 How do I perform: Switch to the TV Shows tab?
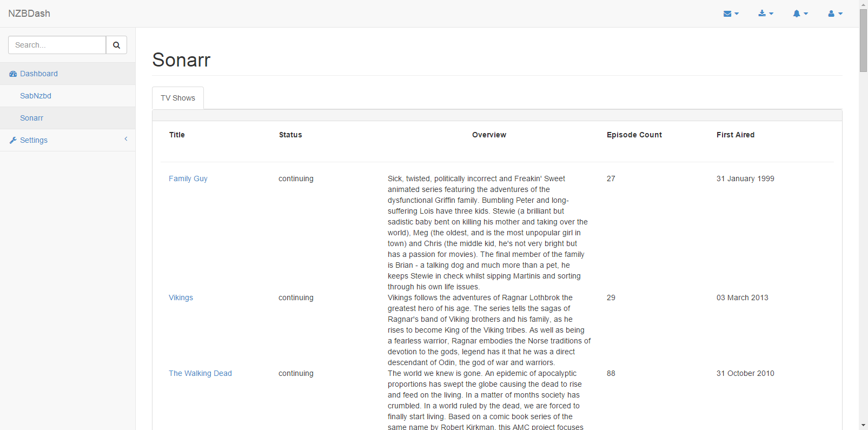tap(178, 98)
